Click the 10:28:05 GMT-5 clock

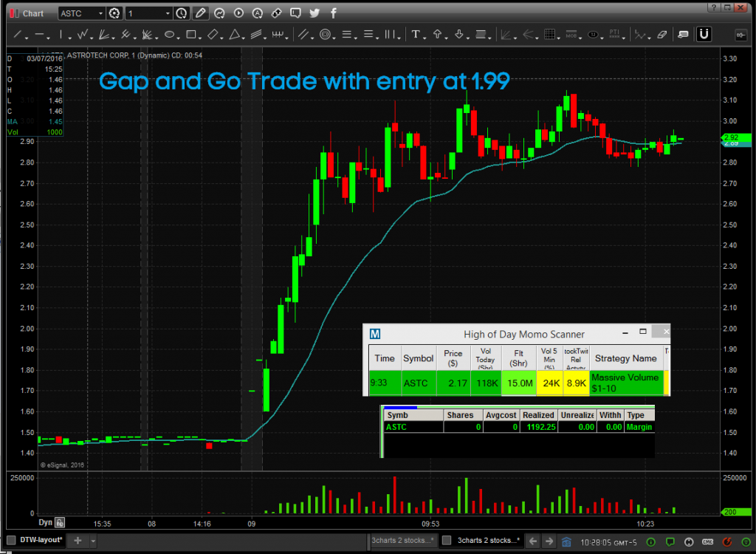click(x=608, y=542)
